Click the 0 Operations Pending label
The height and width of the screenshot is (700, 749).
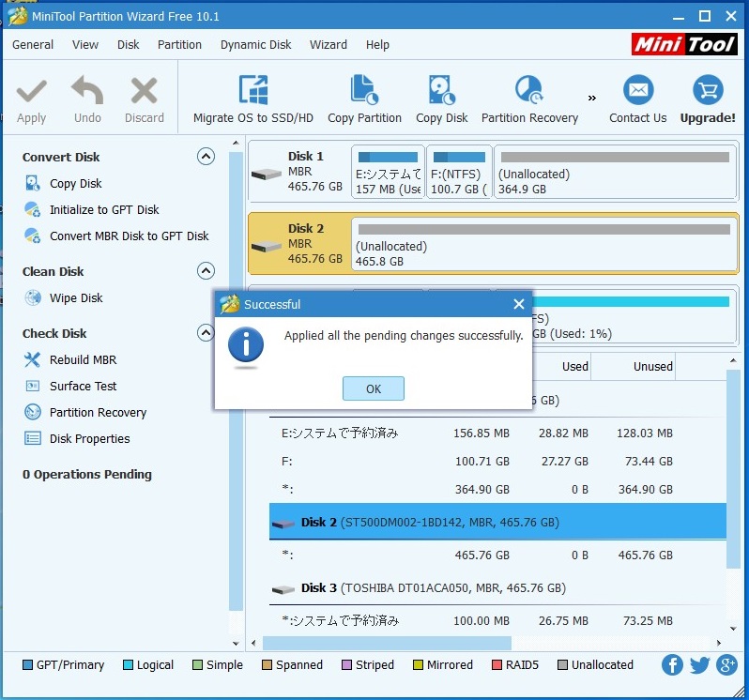click(87, 474)
